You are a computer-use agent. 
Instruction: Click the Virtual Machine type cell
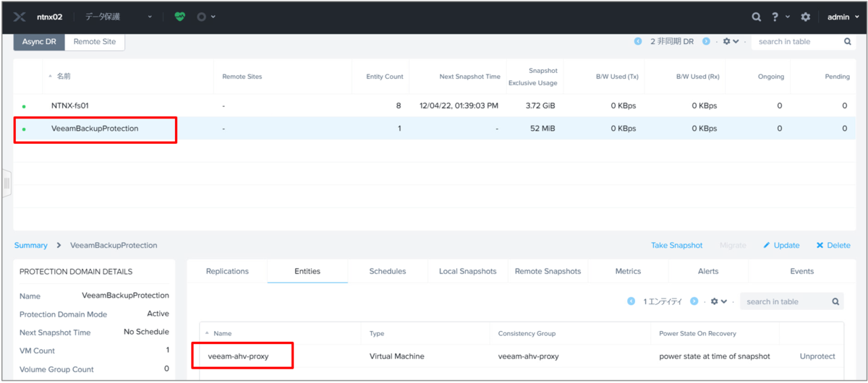[x=396, y=356]
